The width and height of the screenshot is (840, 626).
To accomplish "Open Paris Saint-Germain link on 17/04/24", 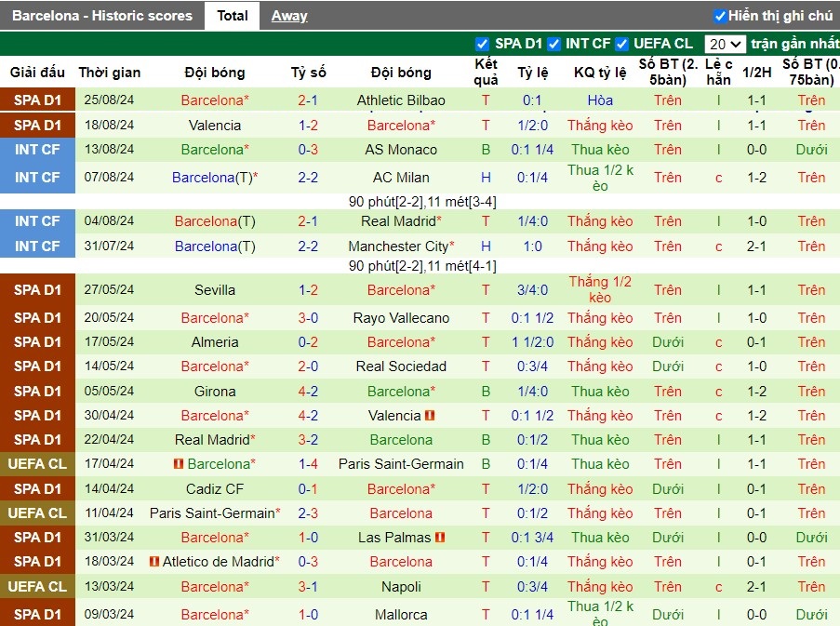I will (401, 464).
